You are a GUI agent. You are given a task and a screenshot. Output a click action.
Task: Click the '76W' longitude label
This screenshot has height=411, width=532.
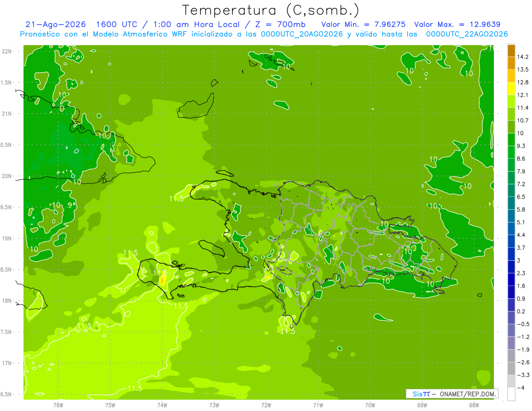pos(58,404)
